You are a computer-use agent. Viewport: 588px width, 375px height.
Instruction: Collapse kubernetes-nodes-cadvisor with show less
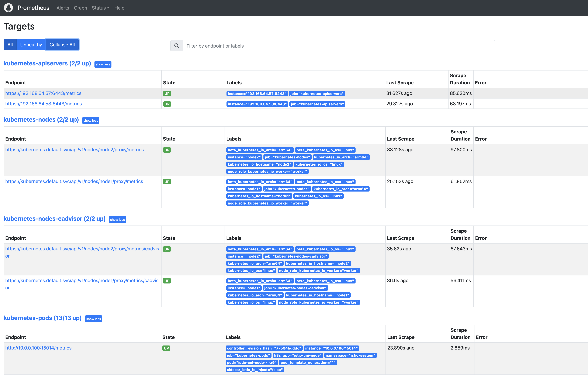(117, 220)
